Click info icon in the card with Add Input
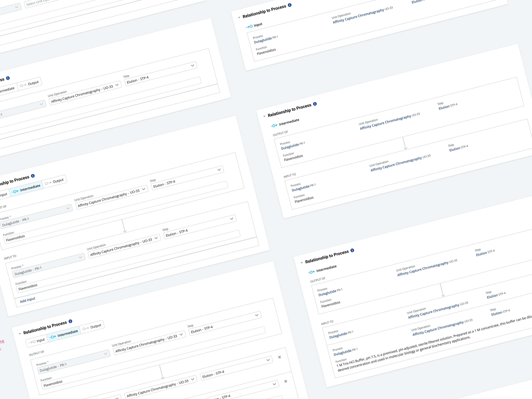Viewport: 532px width, 399px height. [33, 176]
